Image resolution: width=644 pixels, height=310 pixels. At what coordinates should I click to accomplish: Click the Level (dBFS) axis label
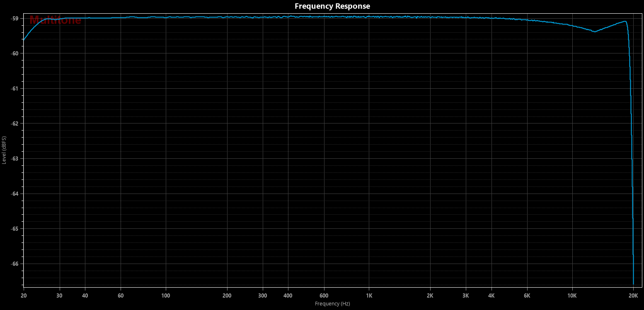[4, 150]
